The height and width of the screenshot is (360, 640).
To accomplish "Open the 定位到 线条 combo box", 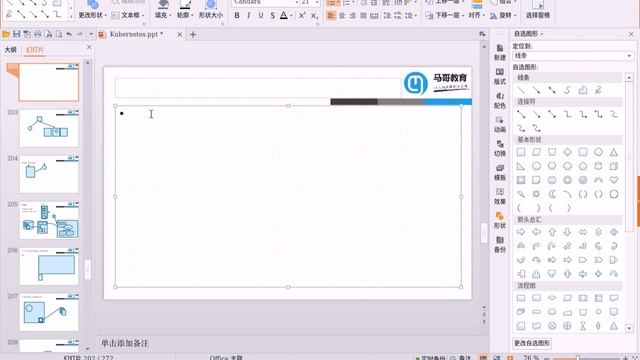I will 573,56.
